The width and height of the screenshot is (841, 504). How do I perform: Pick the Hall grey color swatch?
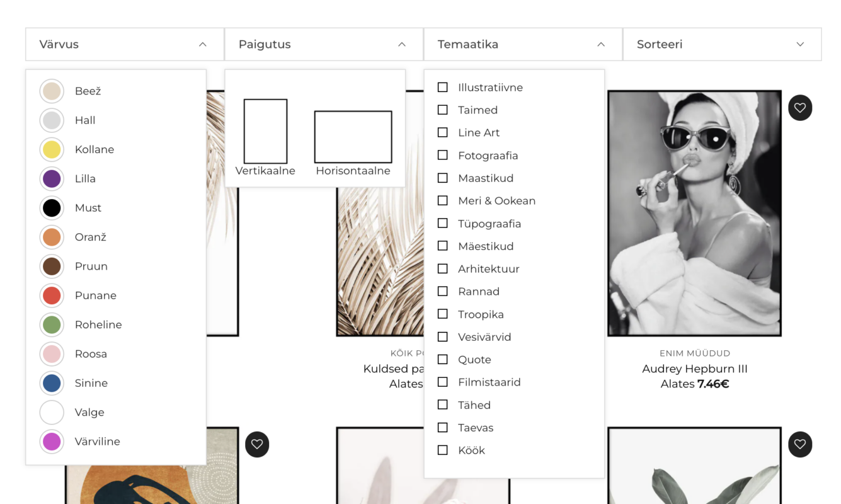52,120
